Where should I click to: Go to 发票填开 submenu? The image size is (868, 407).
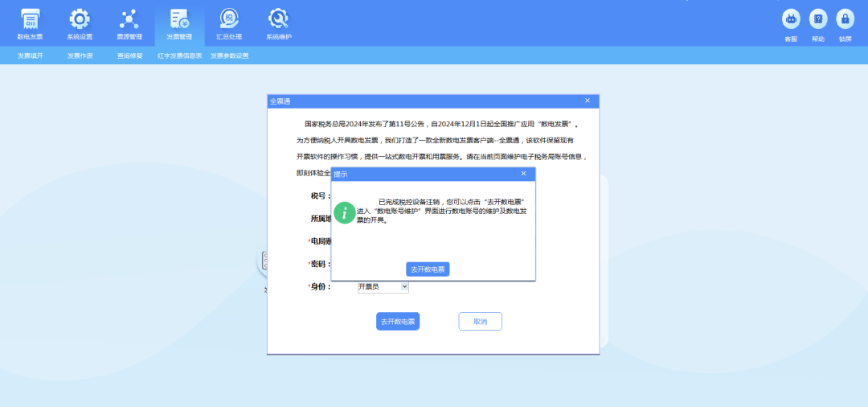(x=30, y=56)
